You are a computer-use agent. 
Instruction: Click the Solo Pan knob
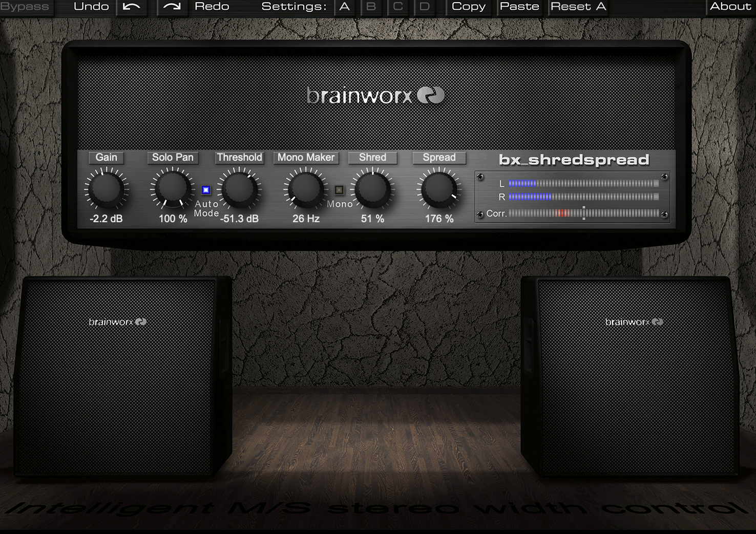[173, 189]
